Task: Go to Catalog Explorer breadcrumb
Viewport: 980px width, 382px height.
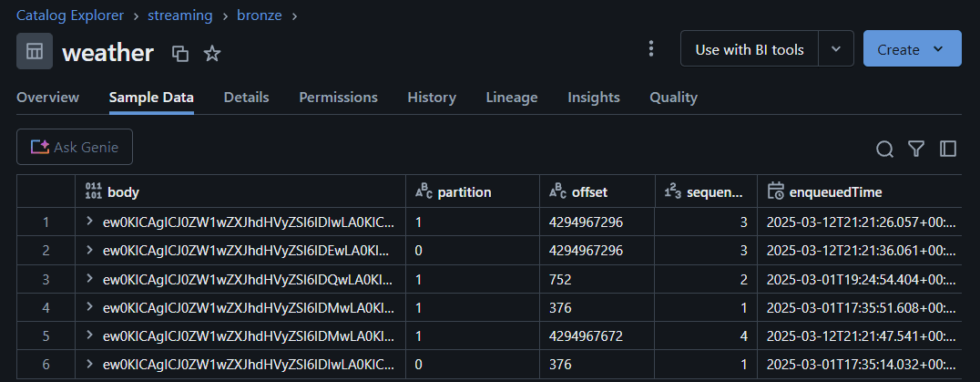Action: point(70,15)
